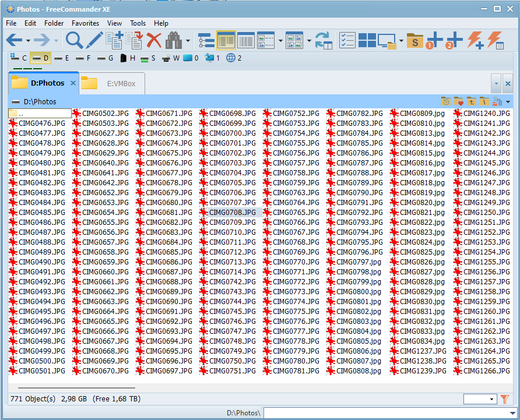The image size is (520, 420).
Task: Click the red X delete icon
Action: tap(154, 40)
